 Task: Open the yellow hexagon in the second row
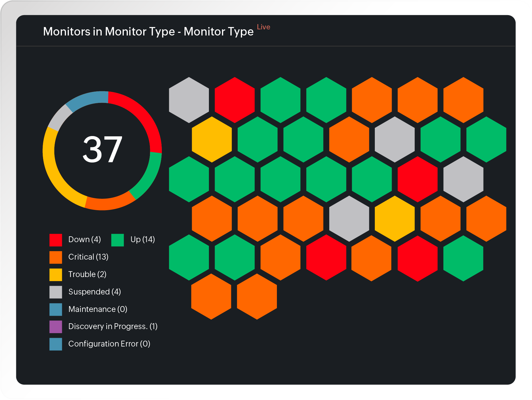coord(212,140)
